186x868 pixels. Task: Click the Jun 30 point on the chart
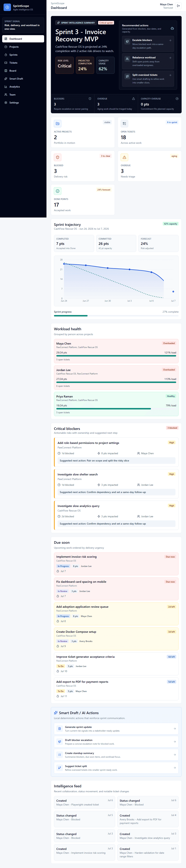108,268
